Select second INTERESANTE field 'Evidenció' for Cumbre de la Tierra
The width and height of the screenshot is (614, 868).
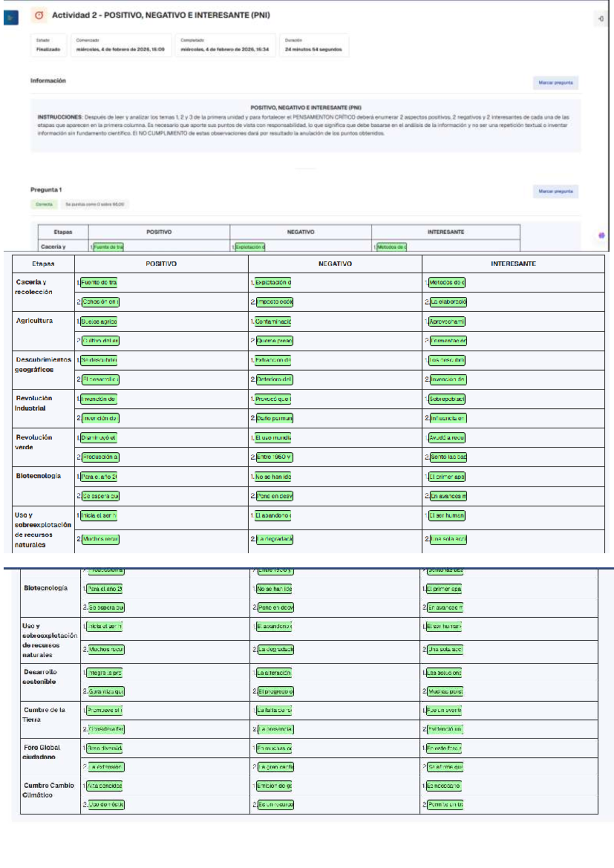[x=445, y=729]
